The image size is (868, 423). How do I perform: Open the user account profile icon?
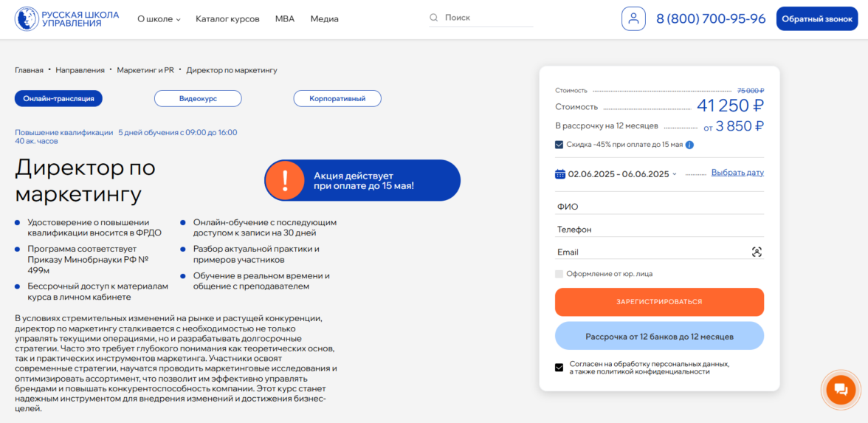coord(633,18)
